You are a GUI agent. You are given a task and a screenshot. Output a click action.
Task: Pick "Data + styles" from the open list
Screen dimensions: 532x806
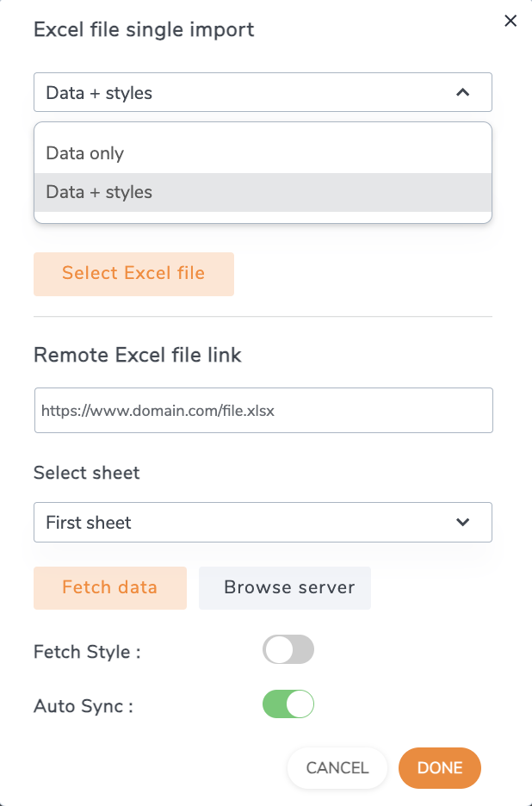[x=99, y=192]
